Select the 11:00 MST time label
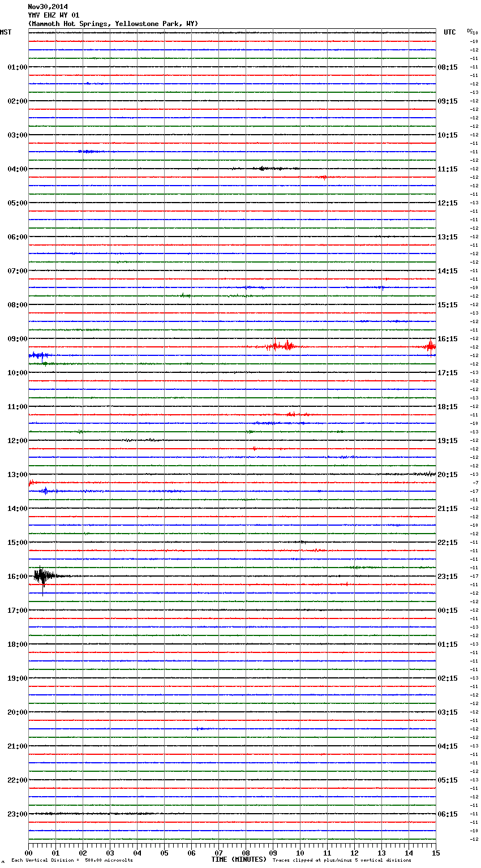The image size is (481, 868). coord(18,407)
